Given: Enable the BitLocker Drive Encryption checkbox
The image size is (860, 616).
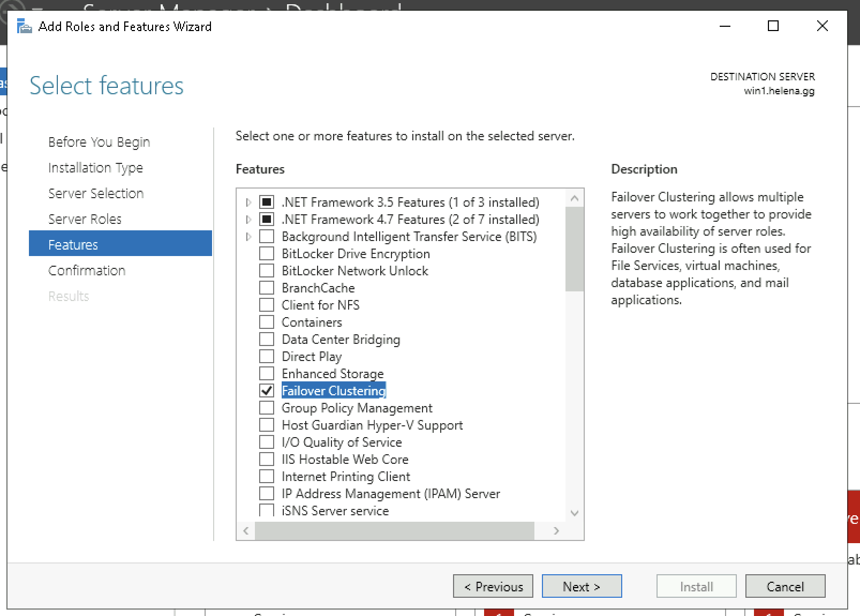Looking at the screenshot, I should (267, 254).
